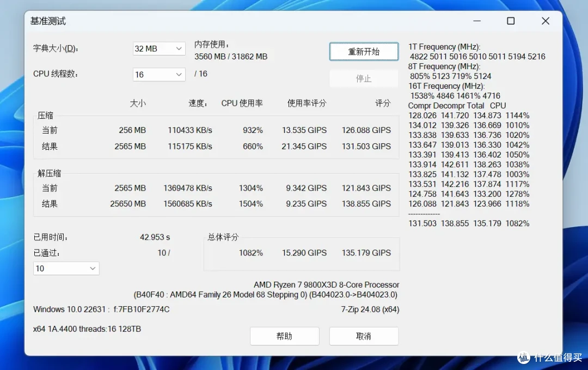Click the Windows 10.0 22631 version text

pos(101,310)
